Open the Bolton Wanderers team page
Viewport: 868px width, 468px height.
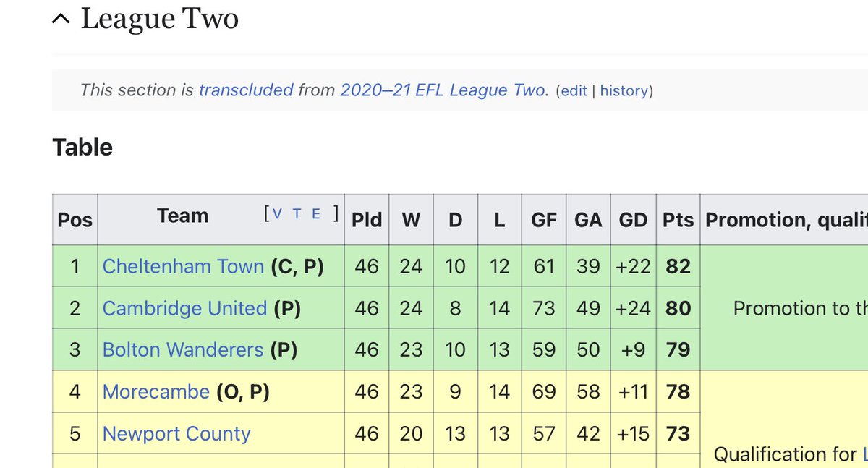[x=183, y=350]
